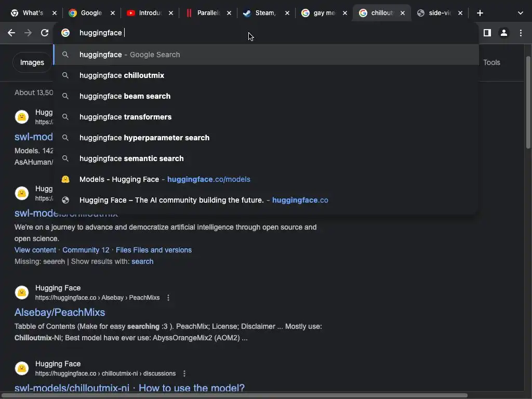Expand the tab search chevron
Viewport: 532px width, 399px height.
(521, 13)
